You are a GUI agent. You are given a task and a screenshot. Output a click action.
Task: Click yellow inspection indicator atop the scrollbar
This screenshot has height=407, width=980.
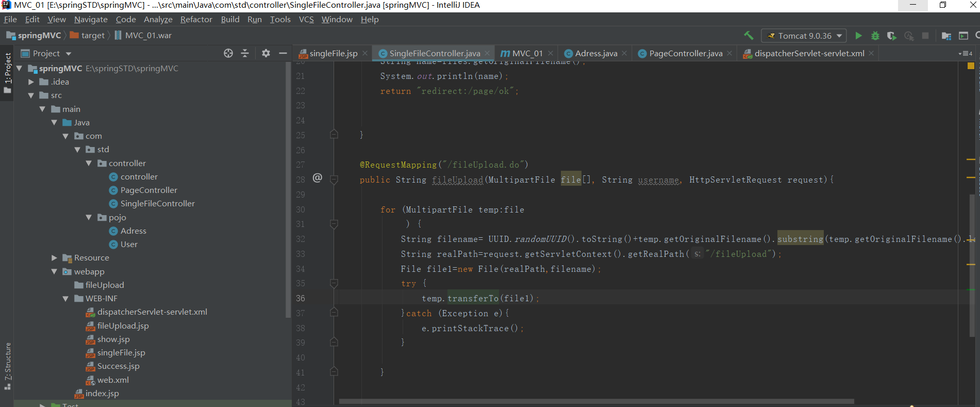point(971,66)
